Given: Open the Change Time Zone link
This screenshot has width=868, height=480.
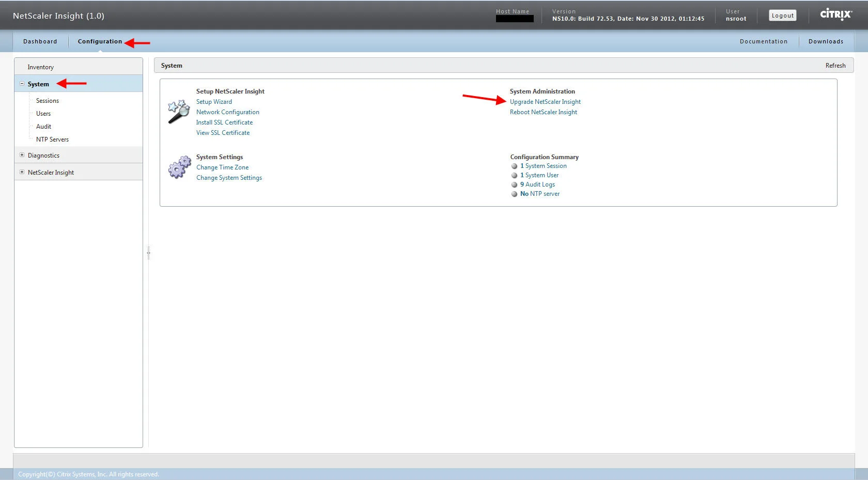Looking at the screenshot, I should pyautogui.click(x=222, y=167).
